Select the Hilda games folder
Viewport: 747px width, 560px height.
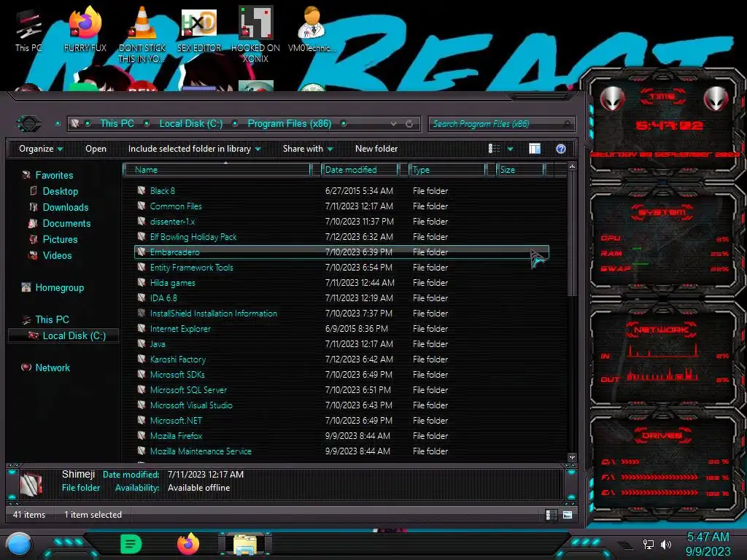pyautogui.click(x=341, y=283)
